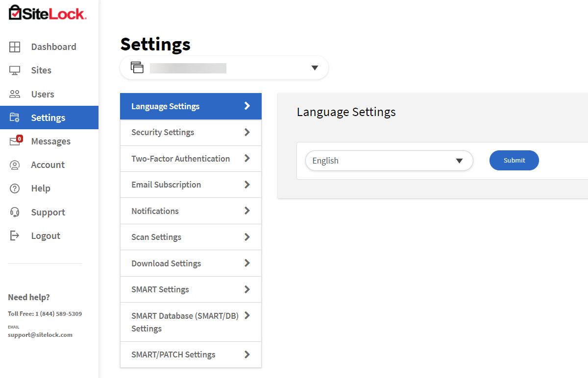Click the Logout arrow icon

[15, 236]
